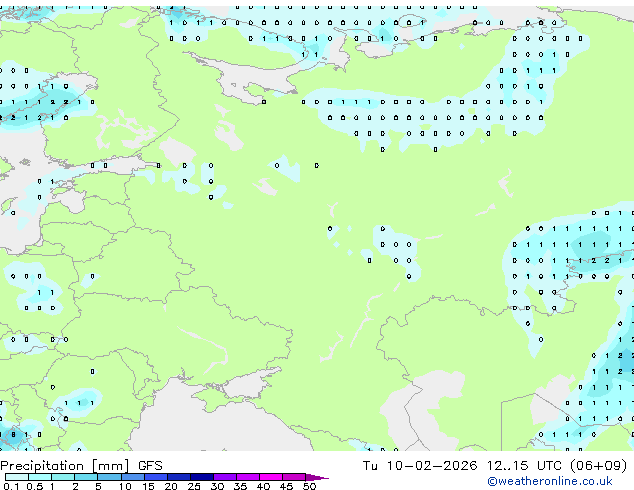Open the weatheronline.co.uk copyright link
This screenshot has width=634, height=490.
click(550, 481)
